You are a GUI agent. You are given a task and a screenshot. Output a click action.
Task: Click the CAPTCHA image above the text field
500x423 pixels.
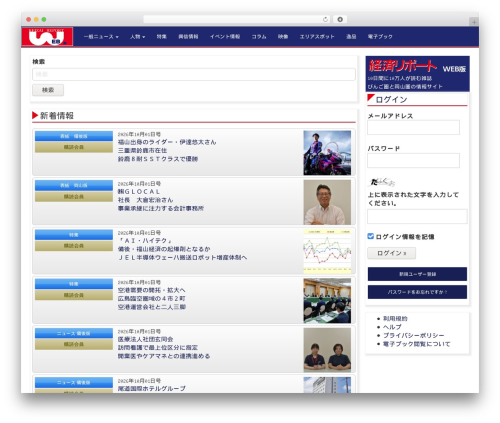coord(382,182)
